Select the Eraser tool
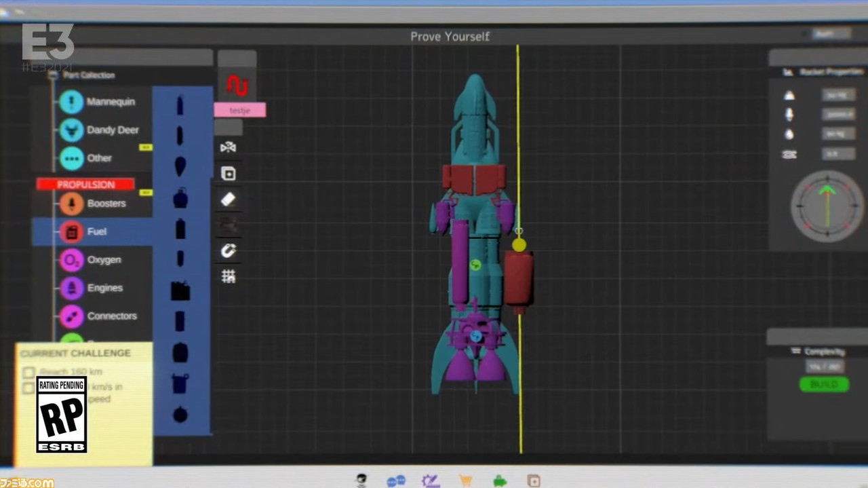The image size is (868, 488). pyautogui.click(x=229, y=199)
